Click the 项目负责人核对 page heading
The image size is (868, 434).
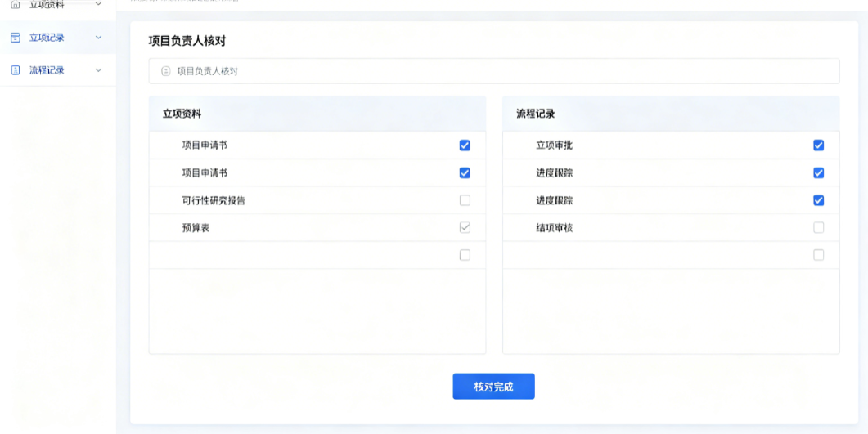point(187,41)
